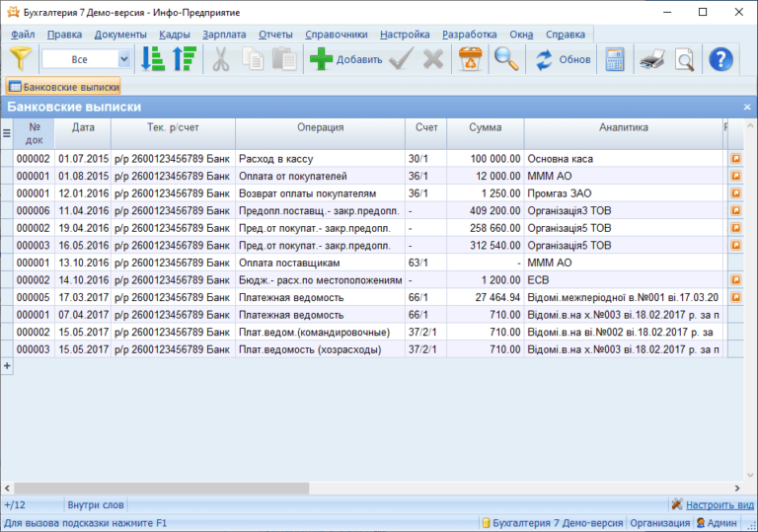758x532 pixels.
Task: Click the printer icon
Action: point(652,59)
